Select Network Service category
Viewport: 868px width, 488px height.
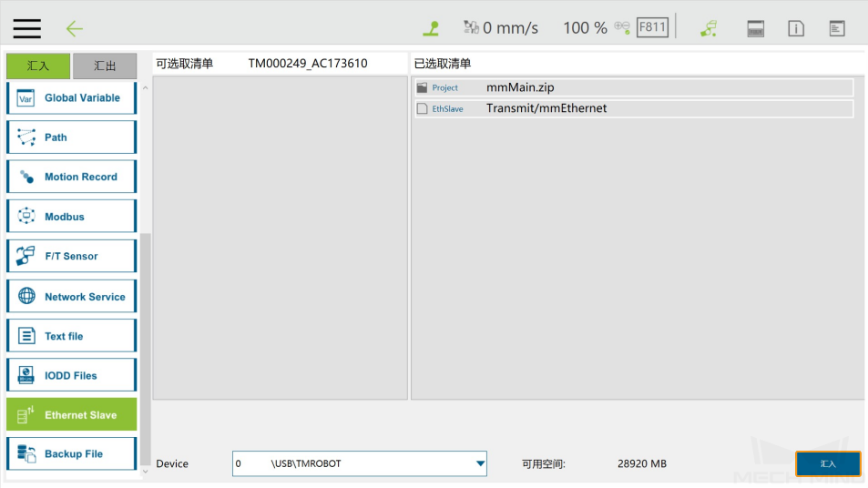tap(71, 297)
